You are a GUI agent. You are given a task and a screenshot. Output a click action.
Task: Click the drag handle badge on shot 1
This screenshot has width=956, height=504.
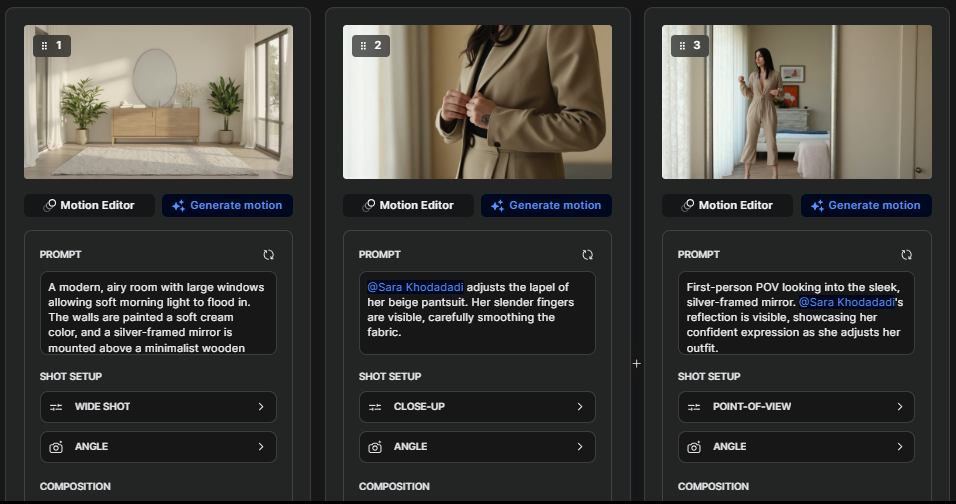[x=51, y=46]
